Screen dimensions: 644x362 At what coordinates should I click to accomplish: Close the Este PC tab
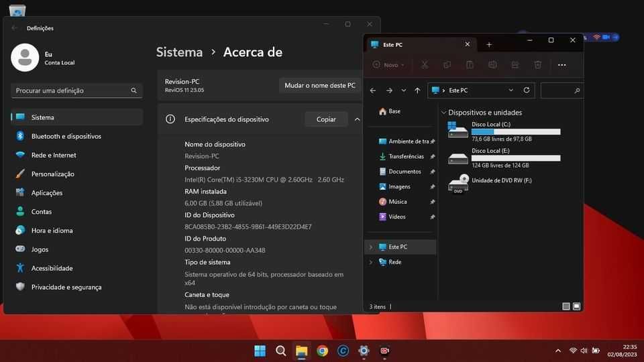click(x=468, y=44)
